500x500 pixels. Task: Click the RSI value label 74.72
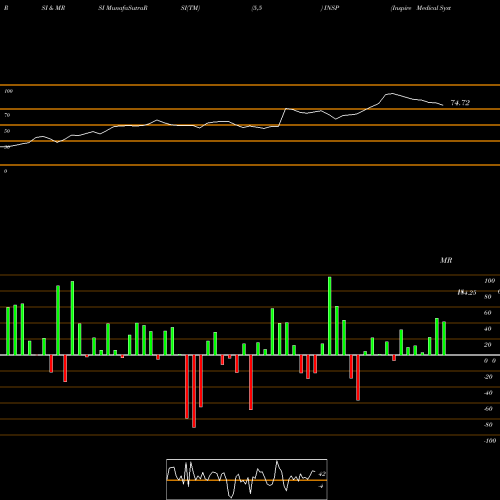[460, 103]
